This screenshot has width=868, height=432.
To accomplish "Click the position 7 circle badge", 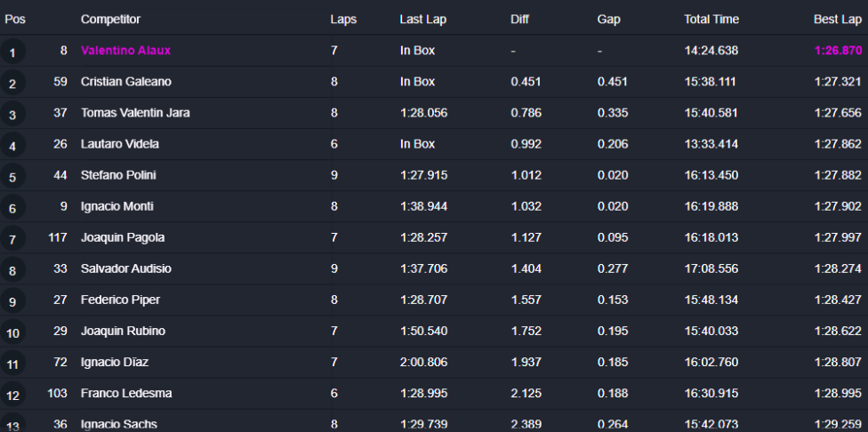I will coord(12,239).
